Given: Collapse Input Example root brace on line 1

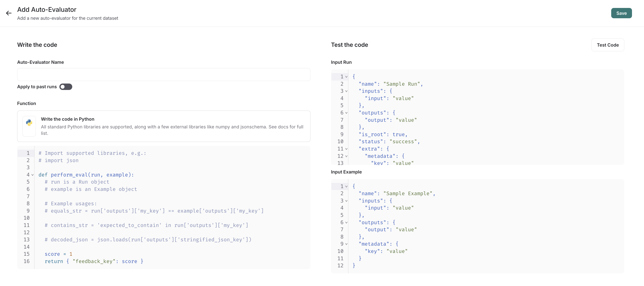Looking at the screenshot, I should [346, 186].
